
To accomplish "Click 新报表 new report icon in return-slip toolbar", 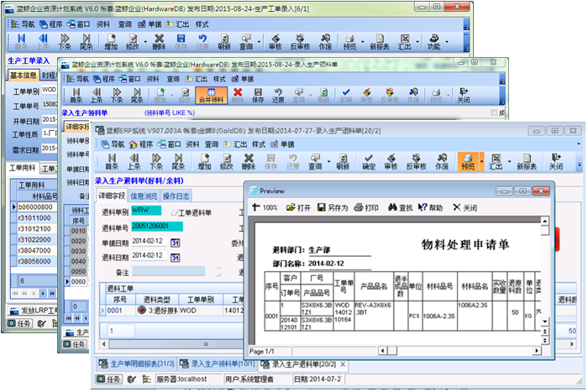I will (527, 161).
